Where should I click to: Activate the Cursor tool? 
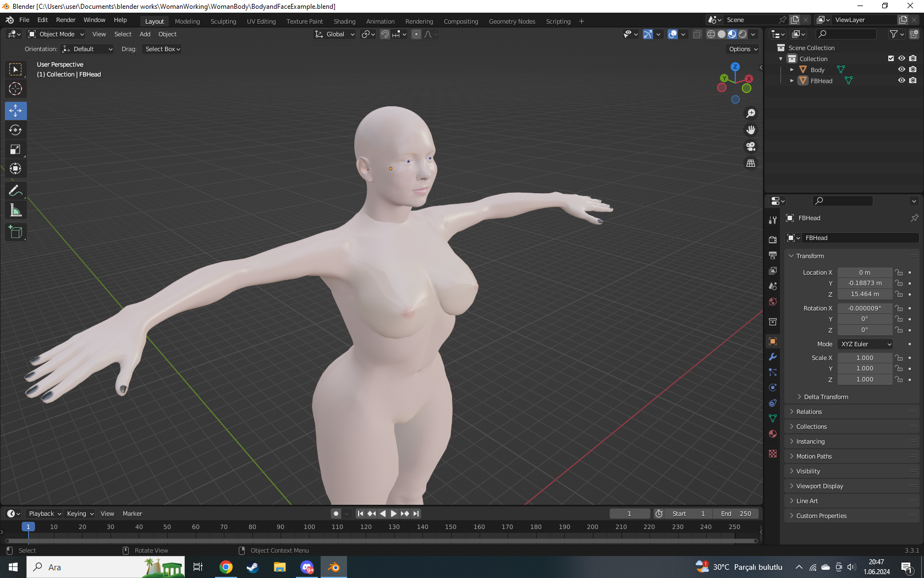pyautogui.click(x=15, y=89)
